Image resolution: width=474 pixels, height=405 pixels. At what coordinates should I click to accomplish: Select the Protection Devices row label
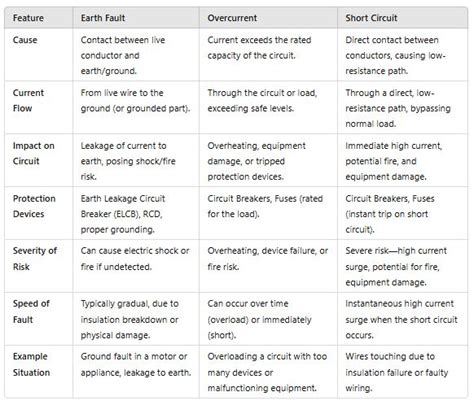[x=34, y=206]
